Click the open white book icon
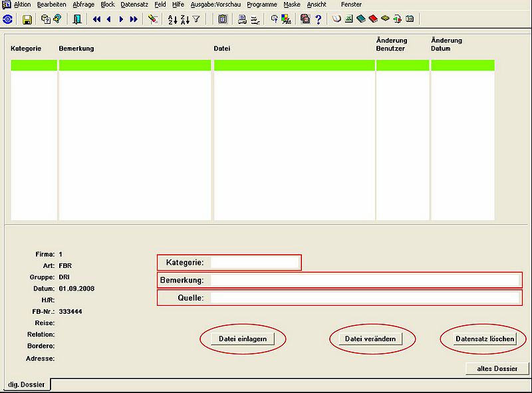The height and width of the screenshot is (393, 532). (x=336, y=19)
